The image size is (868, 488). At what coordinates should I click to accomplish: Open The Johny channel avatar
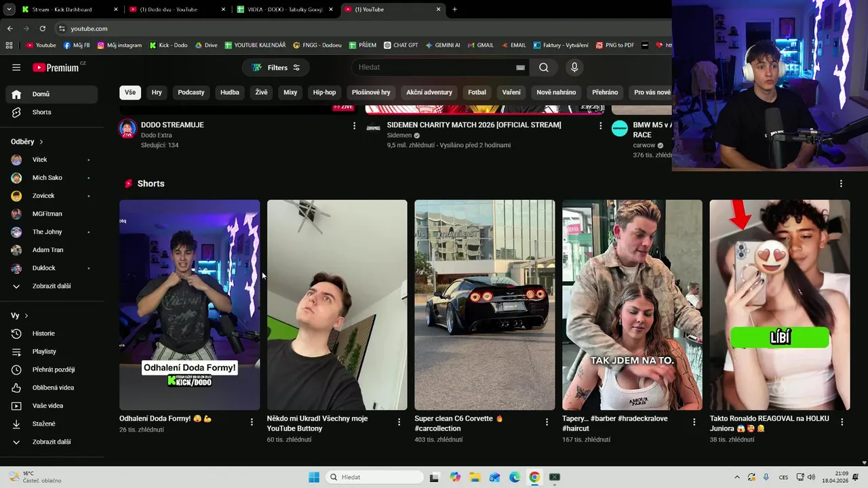[16, 232]
